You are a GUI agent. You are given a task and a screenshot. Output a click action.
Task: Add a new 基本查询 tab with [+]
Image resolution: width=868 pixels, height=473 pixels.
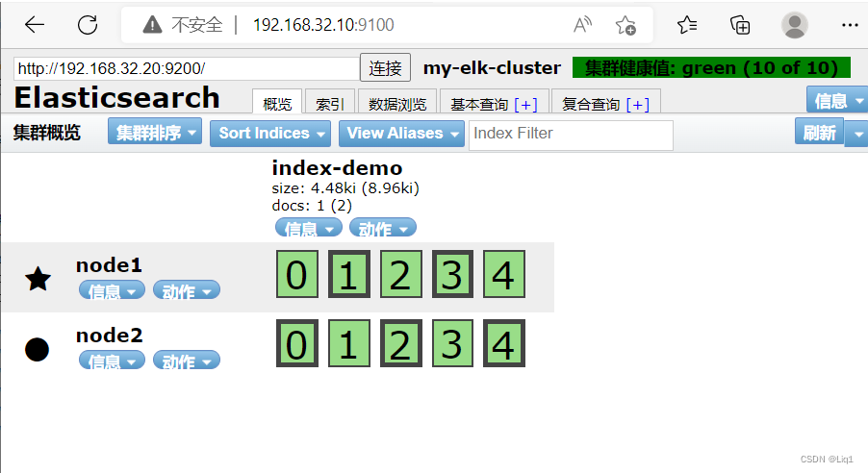525,105
